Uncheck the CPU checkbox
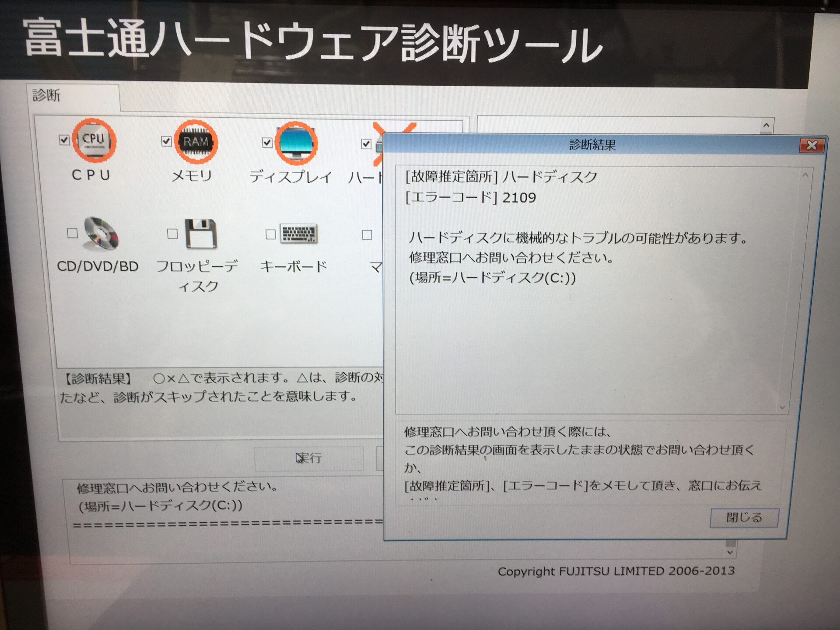840x630 pixels. pyautogui.click(x=64, y=140)
